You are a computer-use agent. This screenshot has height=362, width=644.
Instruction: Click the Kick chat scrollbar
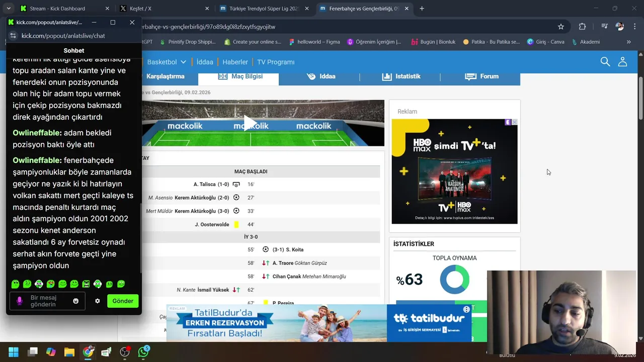coord(140,238)
